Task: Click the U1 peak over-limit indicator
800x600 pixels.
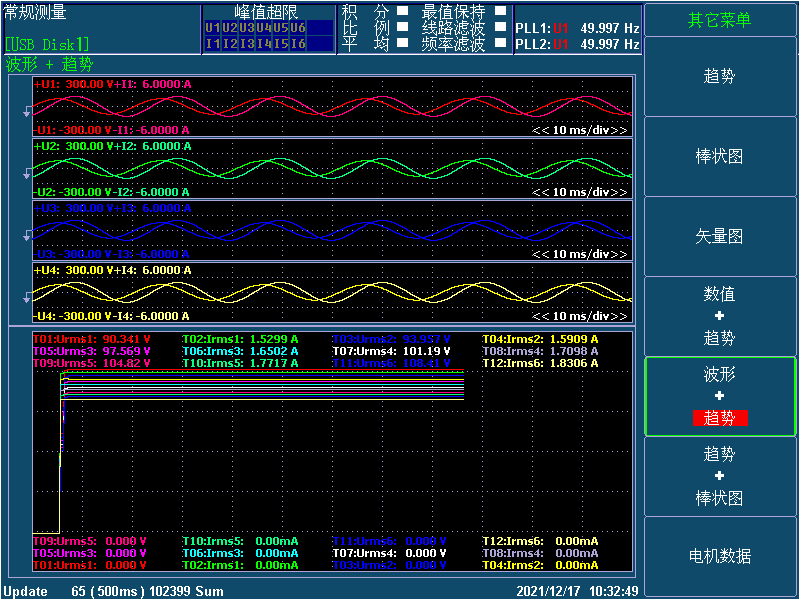Action: (212, 28)
